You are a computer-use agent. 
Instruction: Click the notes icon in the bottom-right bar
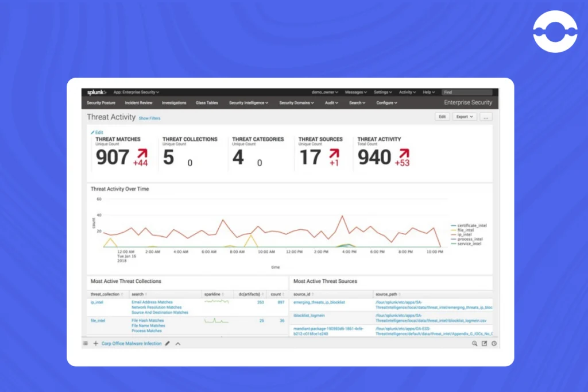[x=484, y=344]
